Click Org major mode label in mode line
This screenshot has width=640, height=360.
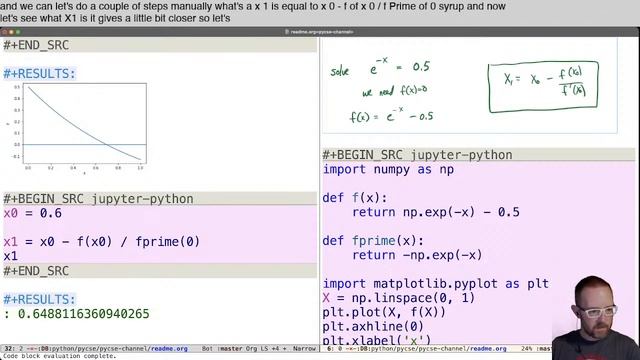(x=251, y=349)
